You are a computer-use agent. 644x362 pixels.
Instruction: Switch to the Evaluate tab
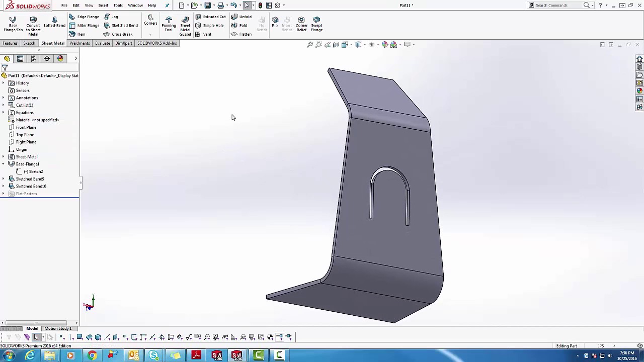coord(102,43)
